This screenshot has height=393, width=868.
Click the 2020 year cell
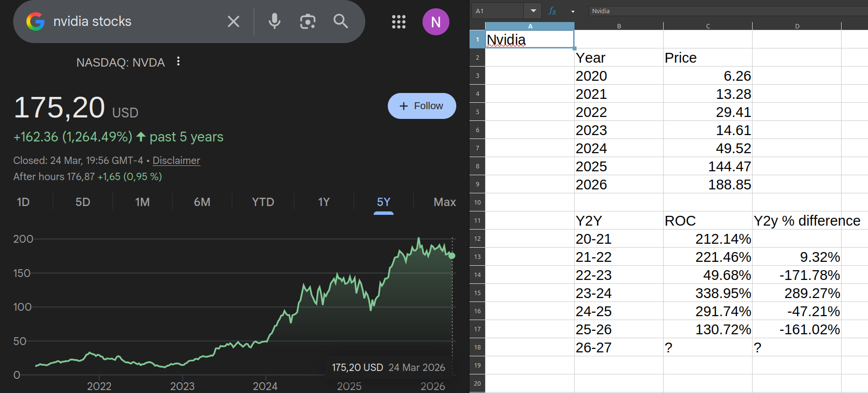(619, 75)
